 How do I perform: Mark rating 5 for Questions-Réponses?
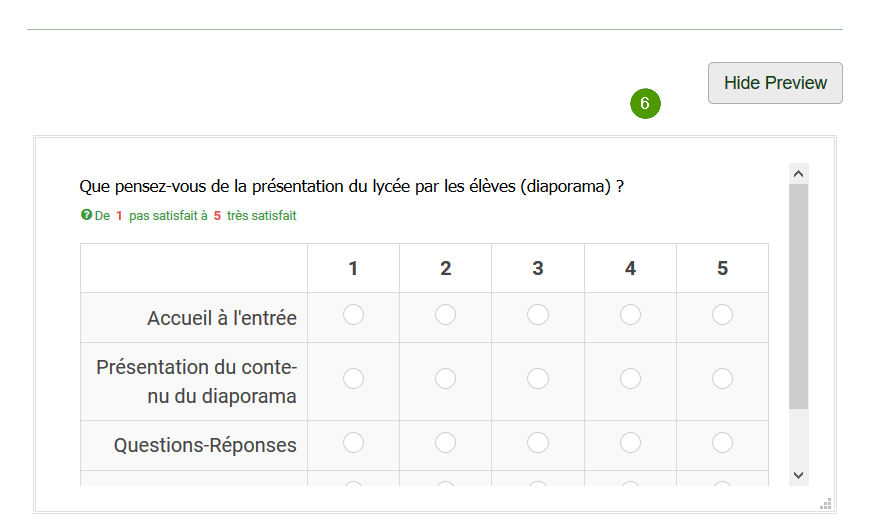click(x=722, y=442)
